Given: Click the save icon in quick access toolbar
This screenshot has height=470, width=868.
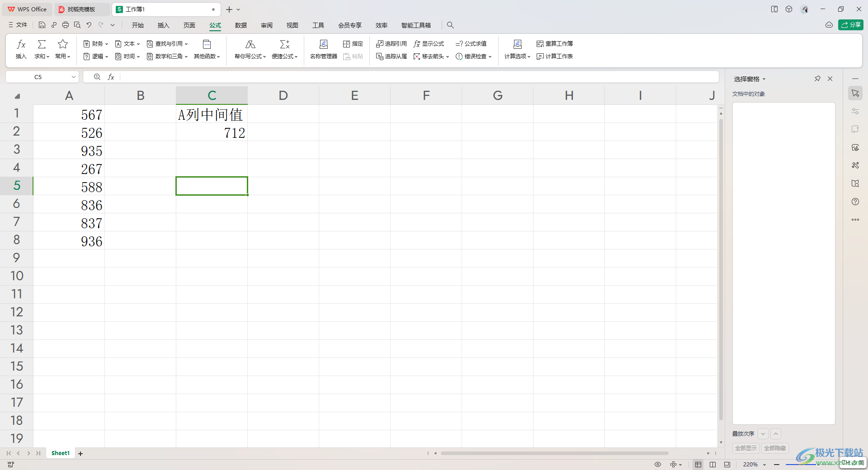Looking at the screenshot, I should pyautogui.click(x=42, y=25).
